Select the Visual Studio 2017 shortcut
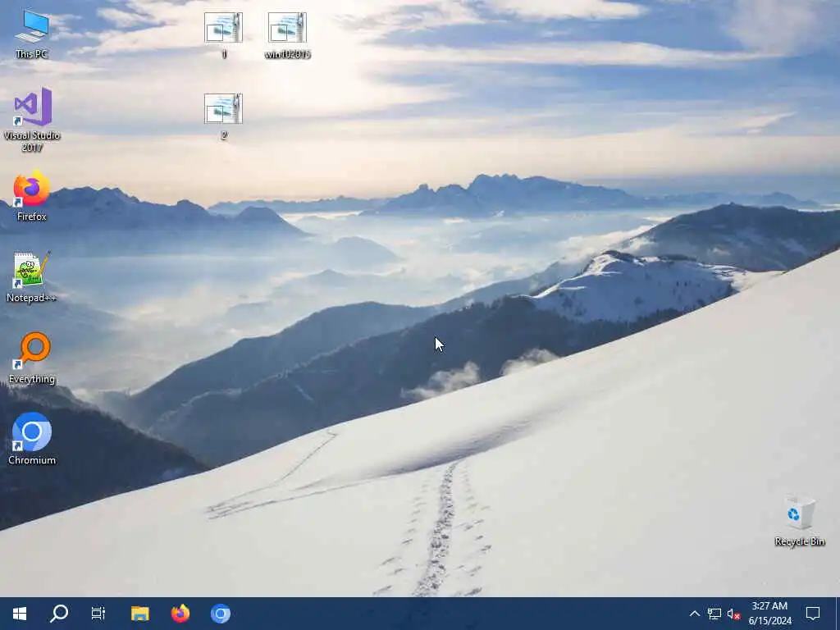 coord(32,119)
